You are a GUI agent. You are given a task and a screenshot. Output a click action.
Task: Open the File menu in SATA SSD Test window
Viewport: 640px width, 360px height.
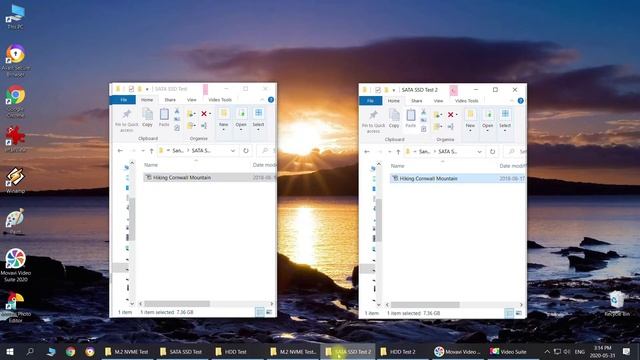point(123,100)
